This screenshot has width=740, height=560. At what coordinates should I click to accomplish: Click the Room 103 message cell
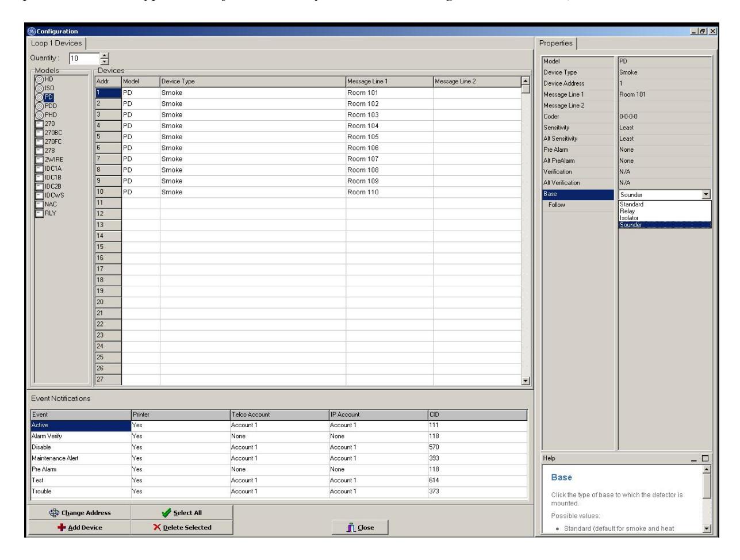point(389,114)
